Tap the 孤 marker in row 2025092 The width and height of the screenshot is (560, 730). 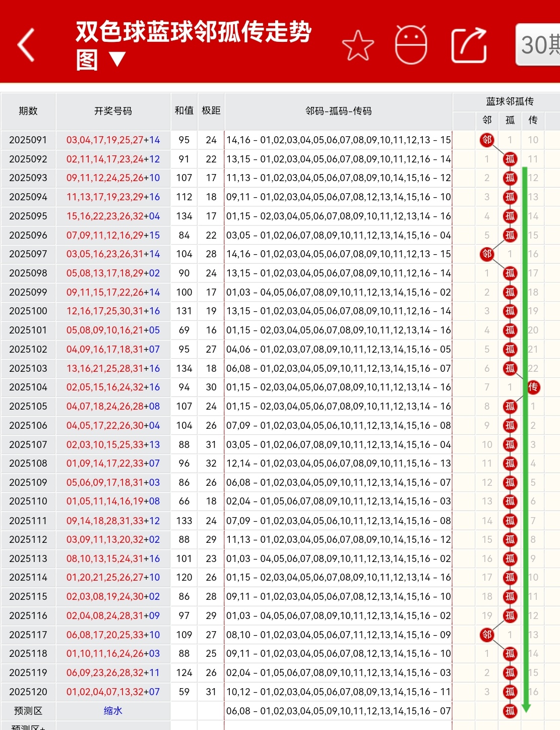(510, 159)
